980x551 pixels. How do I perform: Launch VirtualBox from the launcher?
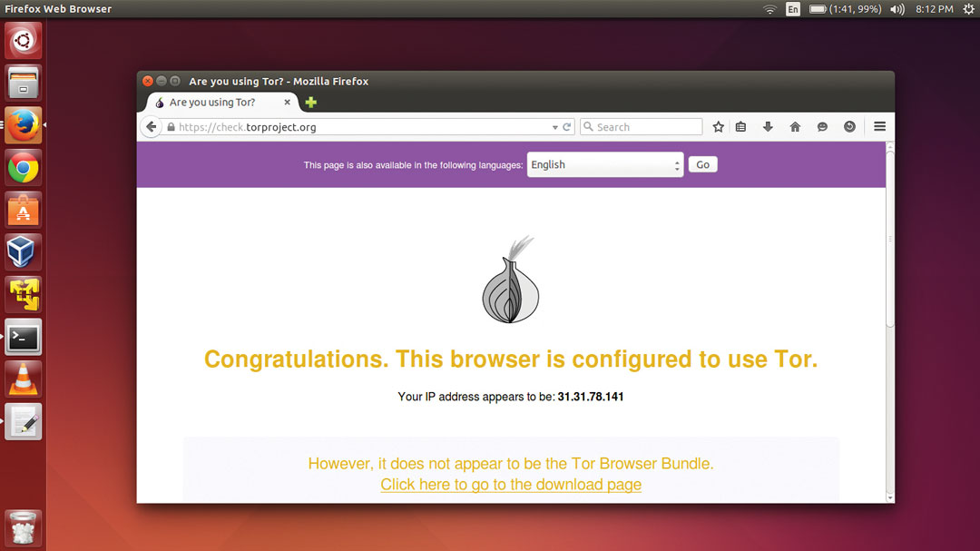[x=23, y=252]
